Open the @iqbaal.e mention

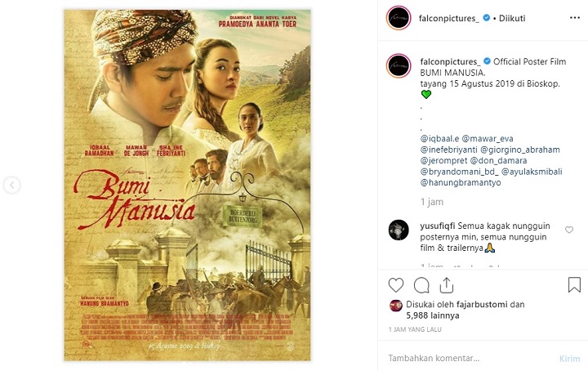coord(439,138)
